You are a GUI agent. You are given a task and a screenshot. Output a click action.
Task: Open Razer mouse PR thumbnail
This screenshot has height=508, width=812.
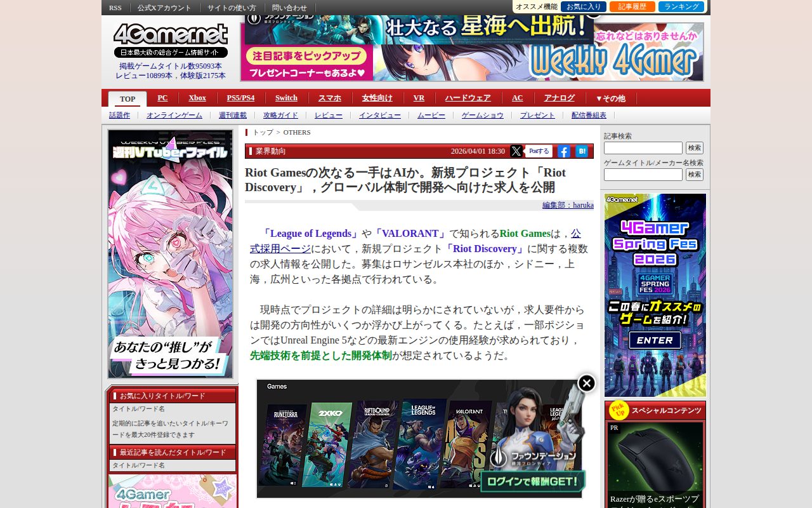point(655,456)
